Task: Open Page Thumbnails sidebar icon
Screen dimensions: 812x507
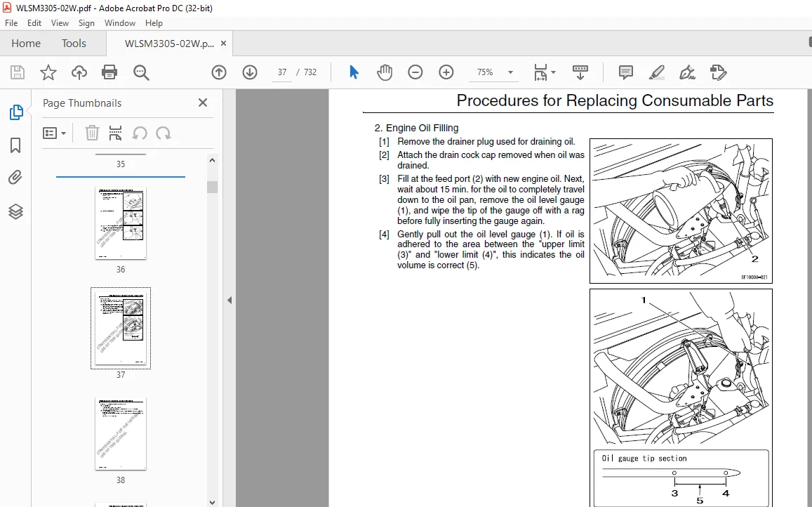Action: pos(16,112)
